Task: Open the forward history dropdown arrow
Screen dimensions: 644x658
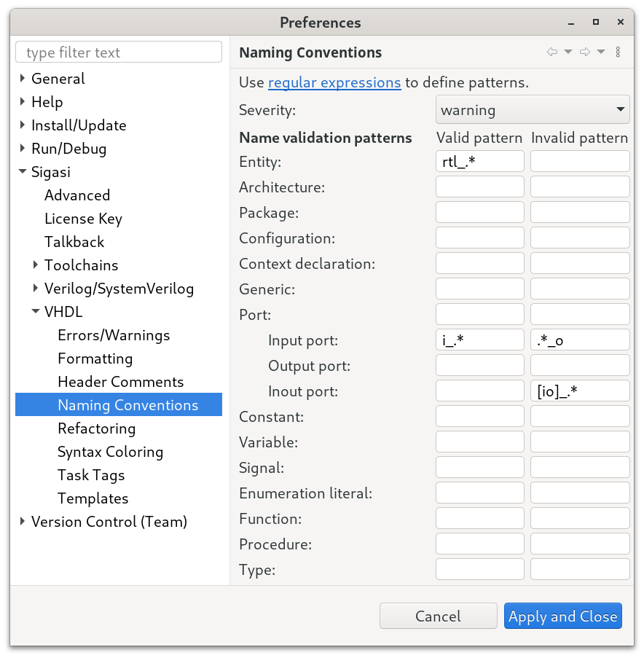Action: tap(601, 52)
